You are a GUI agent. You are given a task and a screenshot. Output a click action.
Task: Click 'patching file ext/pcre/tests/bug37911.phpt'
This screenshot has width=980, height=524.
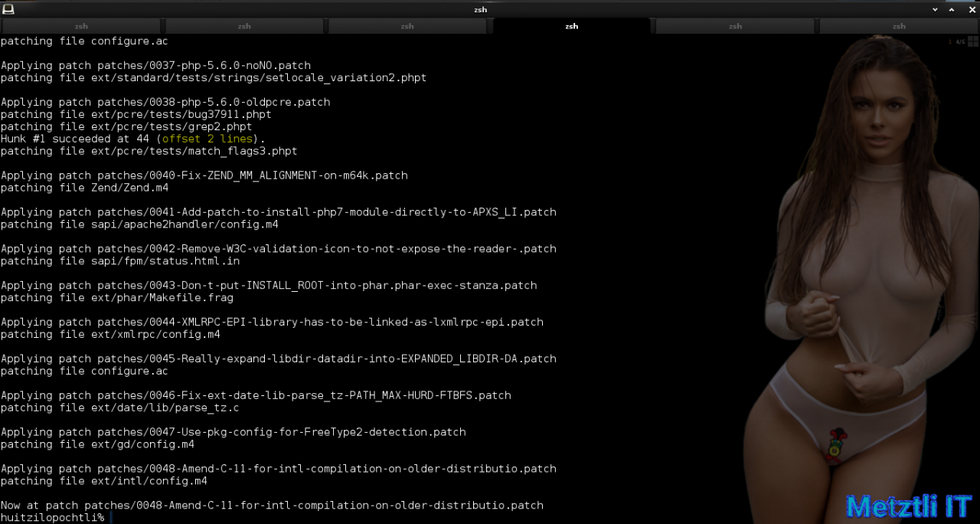tap(136, 114)
